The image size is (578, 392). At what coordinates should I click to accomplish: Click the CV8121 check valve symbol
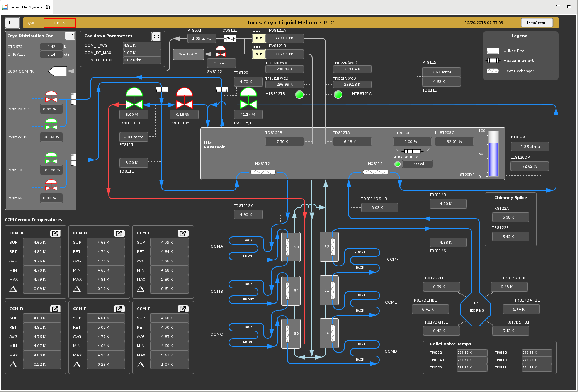230,38
